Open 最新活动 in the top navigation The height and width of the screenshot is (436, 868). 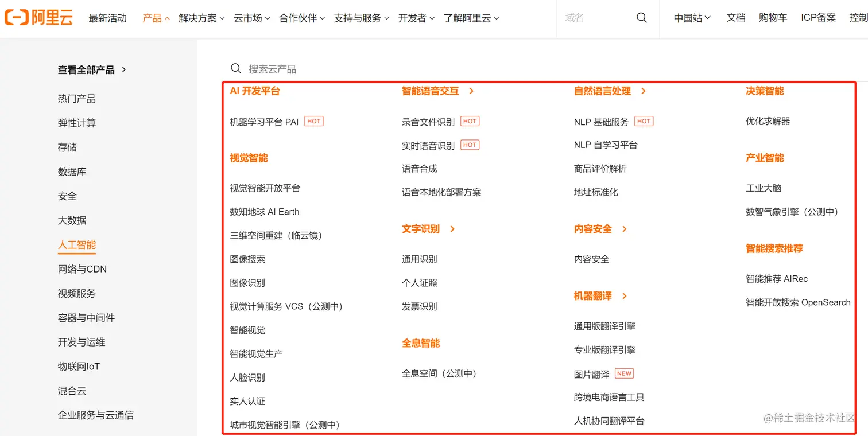click(x=107, y=18)
